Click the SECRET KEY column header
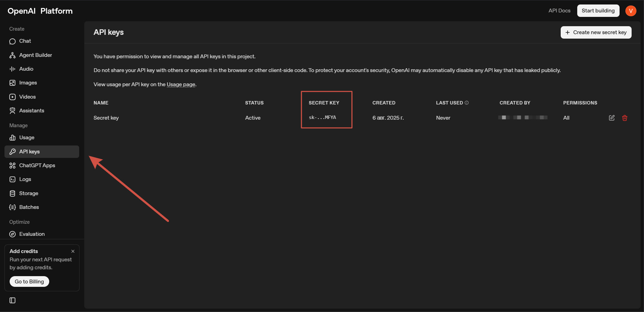Viewport: 644px width, 312px height. click(x=324, y=103)
